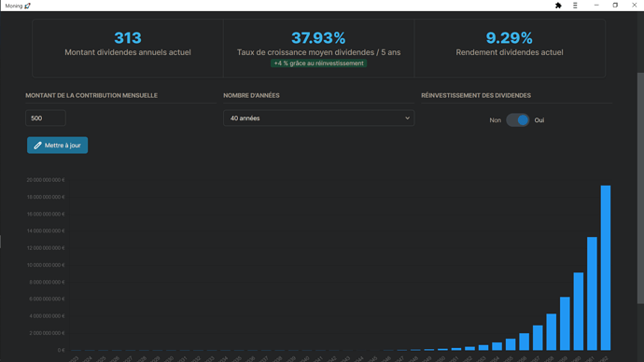
Task: Open the 40 années dropdown
Action: tap(318, 118)
